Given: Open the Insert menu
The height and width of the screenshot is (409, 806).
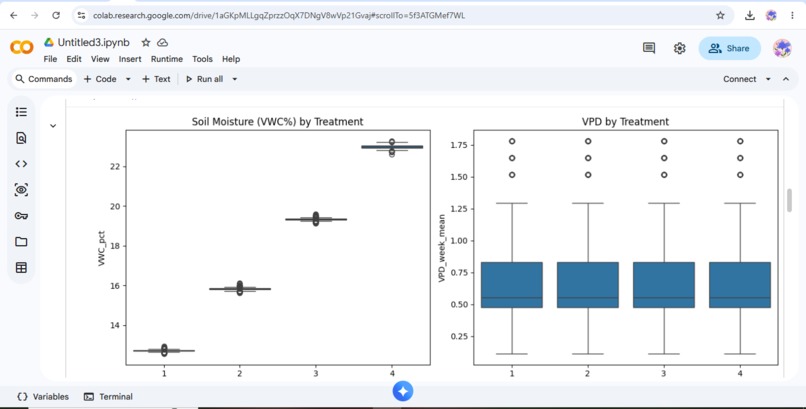Looking at the screenshot, I should [x=130, y=59].
